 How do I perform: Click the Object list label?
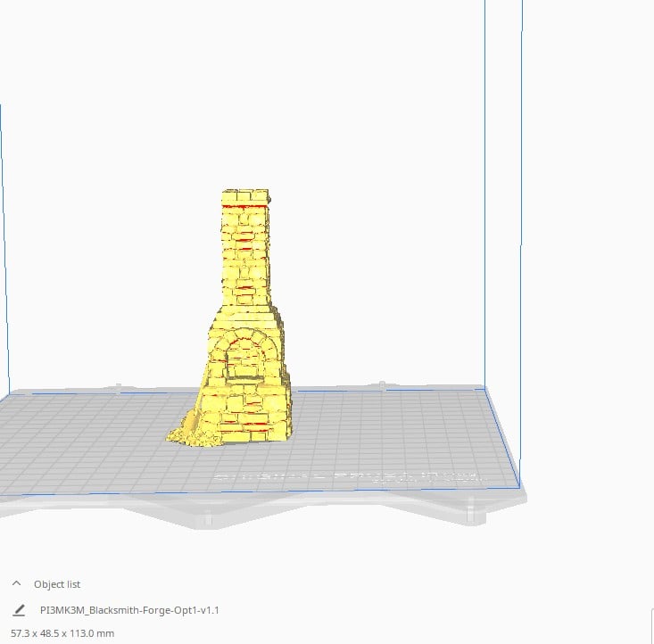[57, 584]
